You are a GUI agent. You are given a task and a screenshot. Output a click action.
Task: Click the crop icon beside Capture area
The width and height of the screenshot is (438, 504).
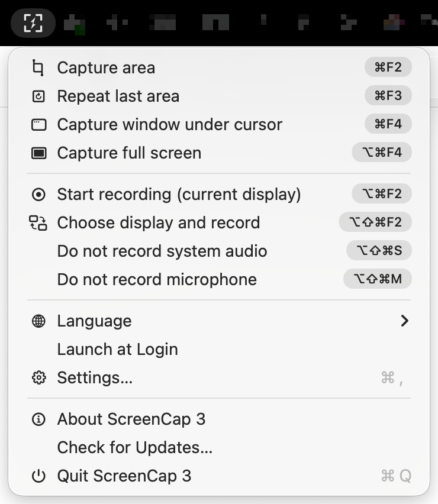(x=38, y=68)
